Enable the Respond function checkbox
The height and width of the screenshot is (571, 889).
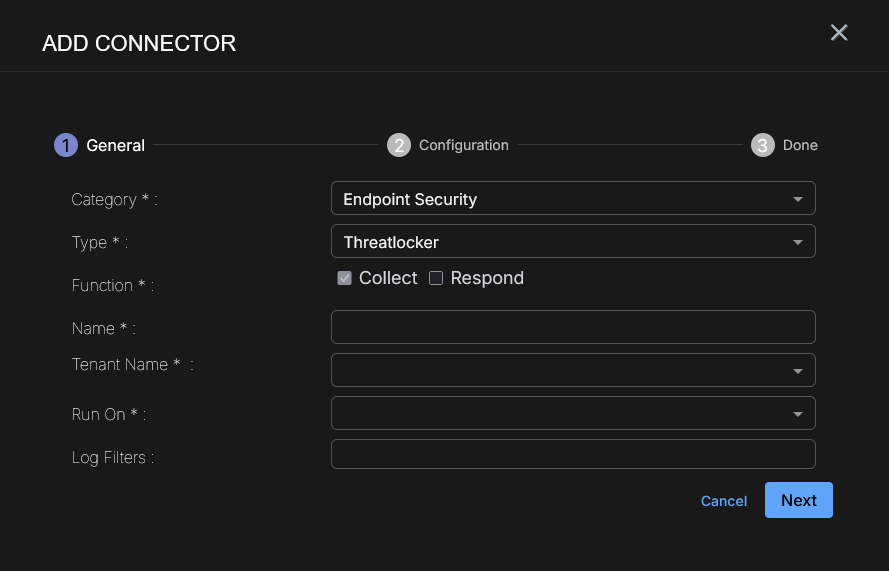click(x=436, y=278)
